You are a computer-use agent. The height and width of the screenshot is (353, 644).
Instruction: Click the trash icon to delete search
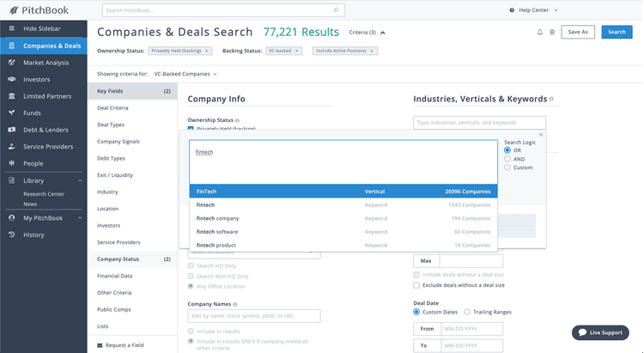click(x=551, y=32)
